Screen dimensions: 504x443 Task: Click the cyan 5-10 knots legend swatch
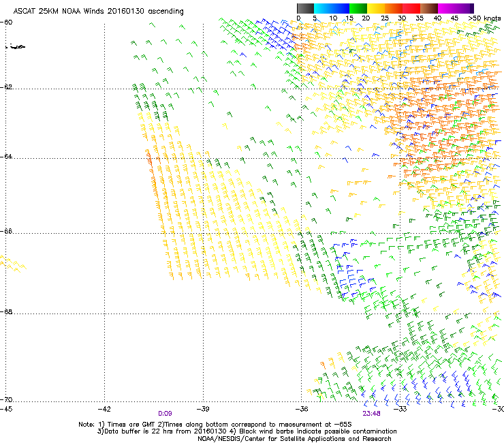point(322,8)
